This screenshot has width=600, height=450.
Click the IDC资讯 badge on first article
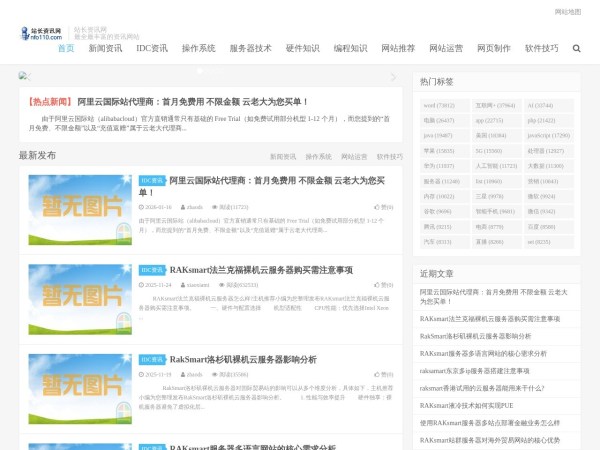152,181
